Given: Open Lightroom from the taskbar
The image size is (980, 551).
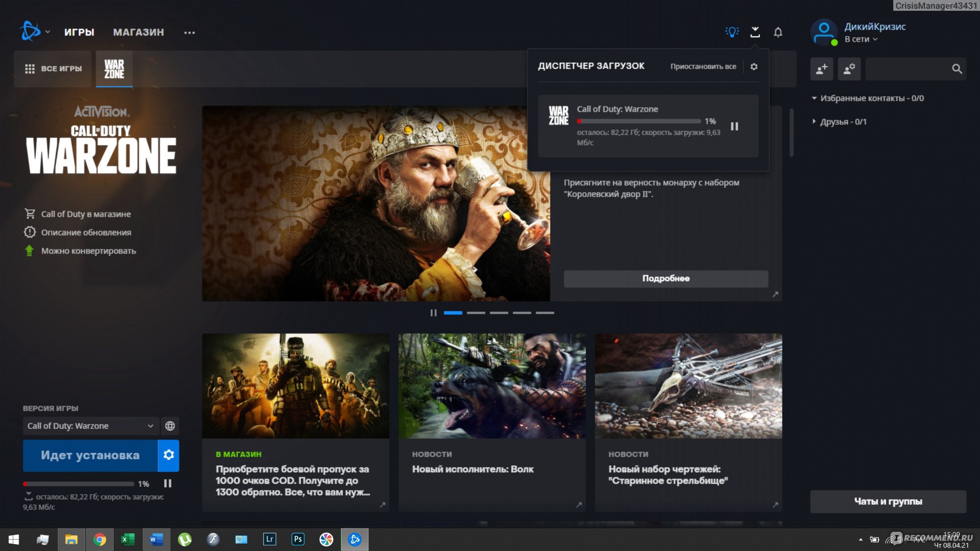Looking at the screenshot, I should 269,539.
